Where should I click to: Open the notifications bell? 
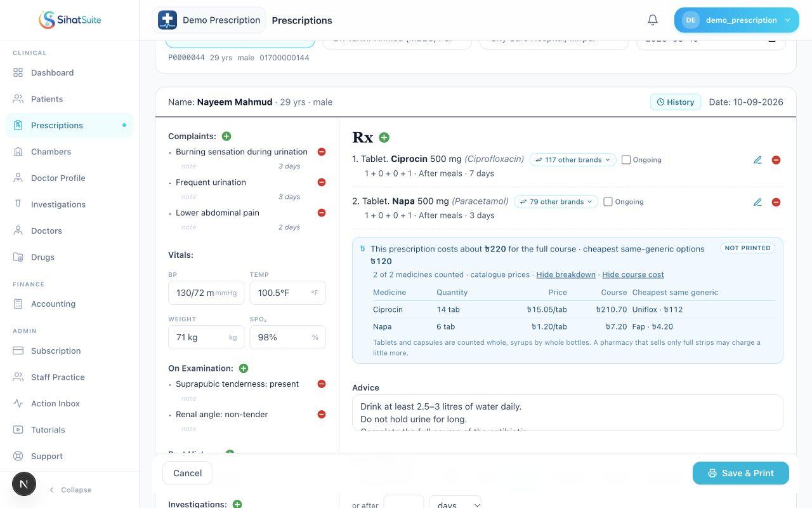pos(653,20)
